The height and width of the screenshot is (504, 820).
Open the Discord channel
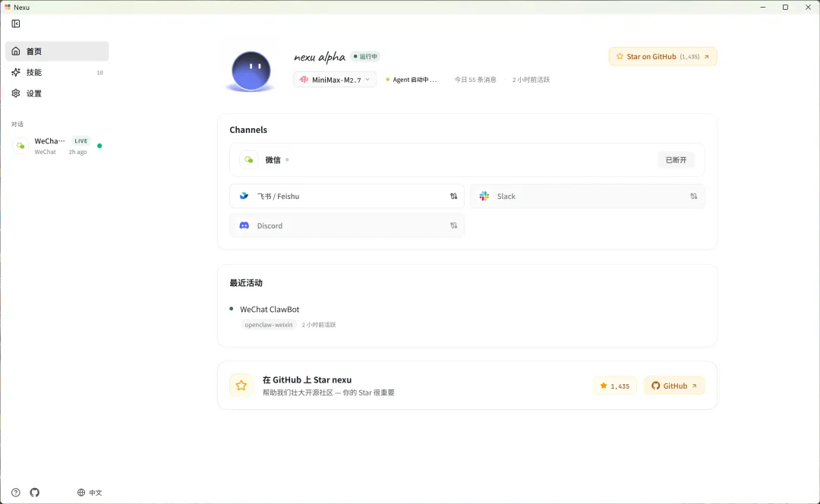pyautogui.click(x=347, y=225)
